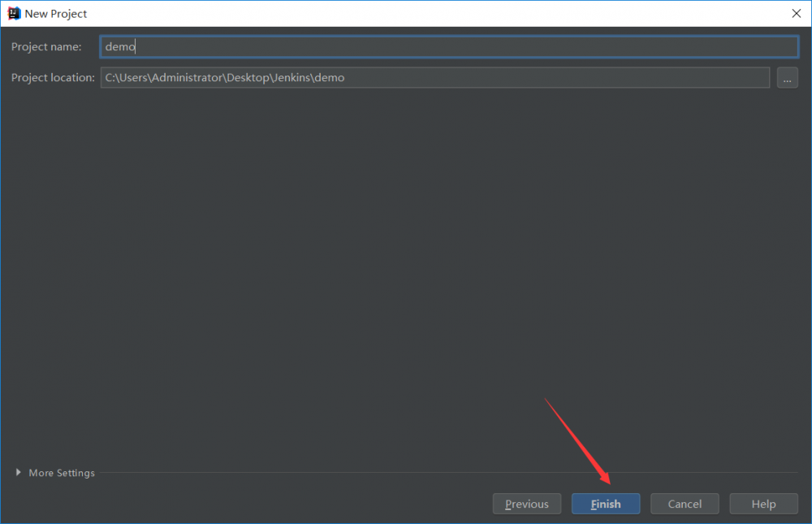Open Help for the New Project dialog
This screenshot has height=524, width=812.
763,503
